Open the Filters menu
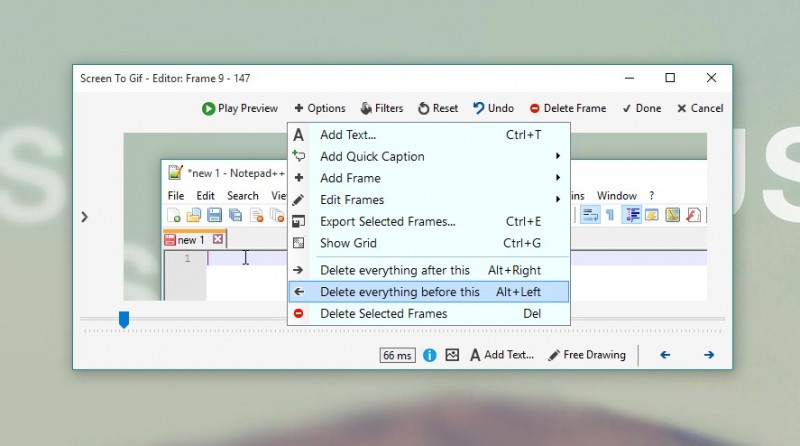 [x=382, y=108]
